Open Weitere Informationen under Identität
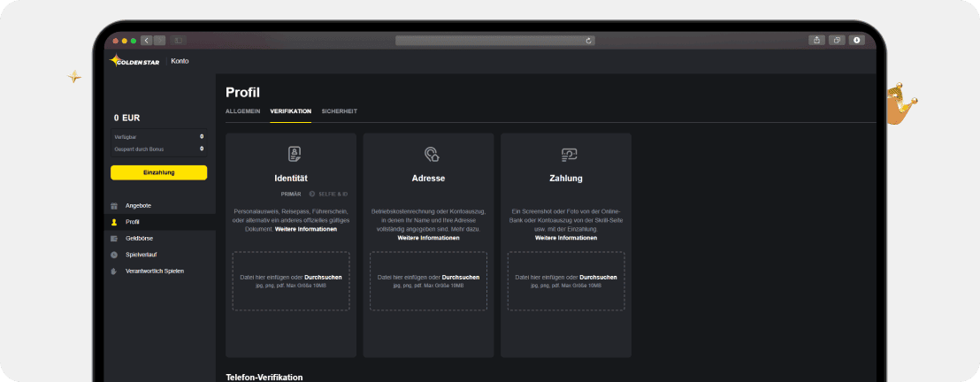Image resolution: width=980 pixels, height=382 pixels. [x=306, y=229]
